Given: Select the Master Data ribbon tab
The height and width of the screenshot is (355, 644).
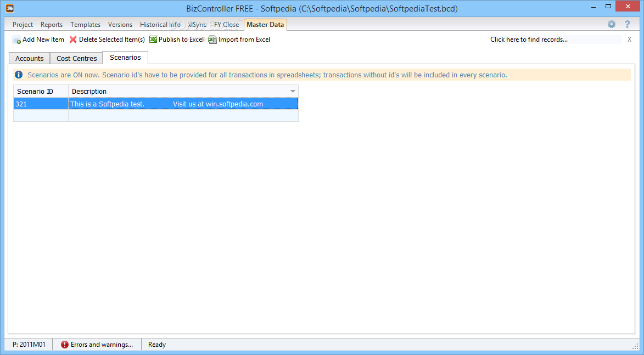Looking at the screenshot, I should point(265,25).
